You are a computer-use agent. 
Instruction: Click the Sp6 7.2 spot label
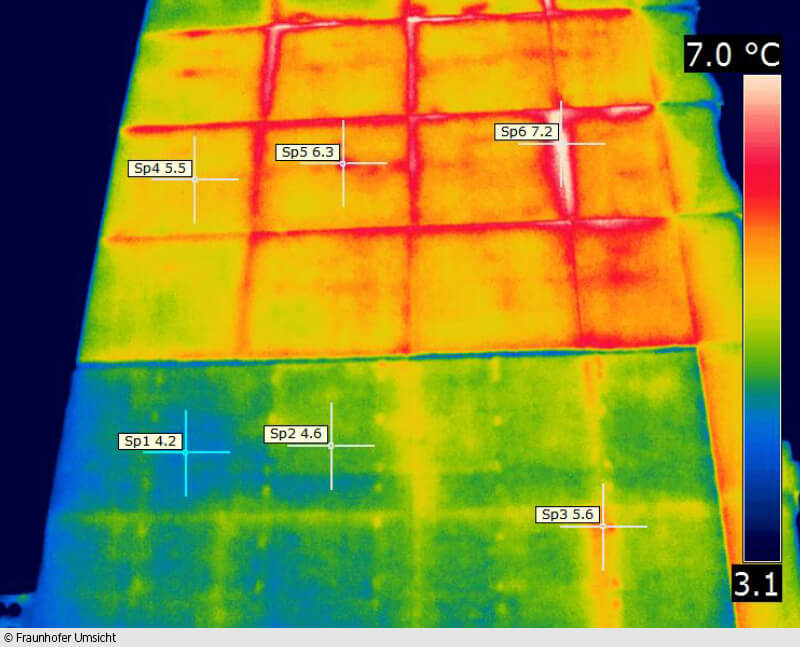click(527, 132)
